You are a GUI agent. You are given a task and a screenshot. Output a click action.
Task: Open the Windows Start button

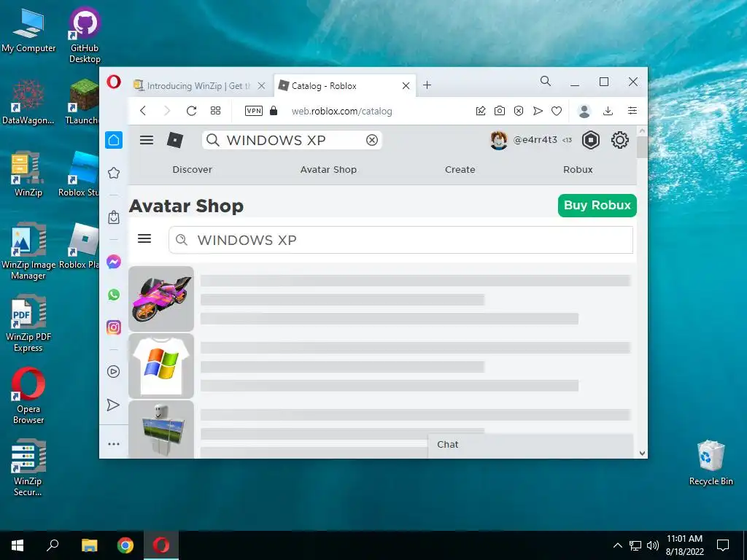[18, 545]
